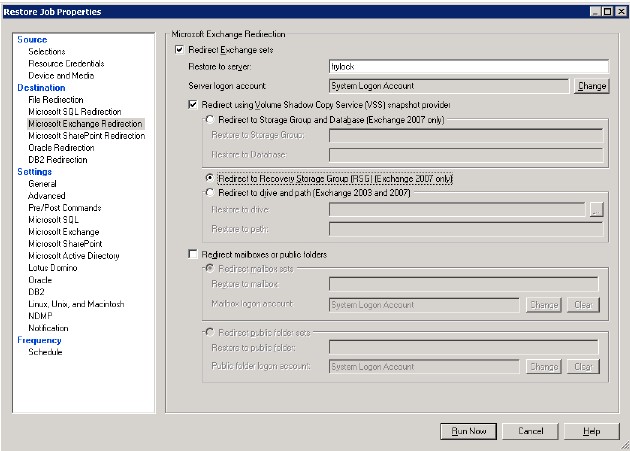The image size is (630, 451).
Task: Click Change button for server logon account
Action: pyautogui.click(x=592, y=86)
